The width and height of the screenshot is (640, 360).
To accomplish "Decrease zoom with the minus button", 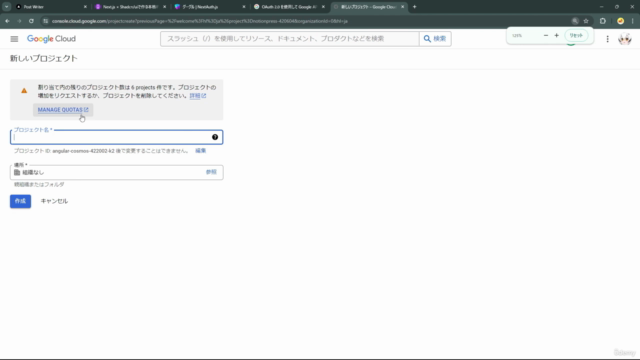I will point(546,36).
